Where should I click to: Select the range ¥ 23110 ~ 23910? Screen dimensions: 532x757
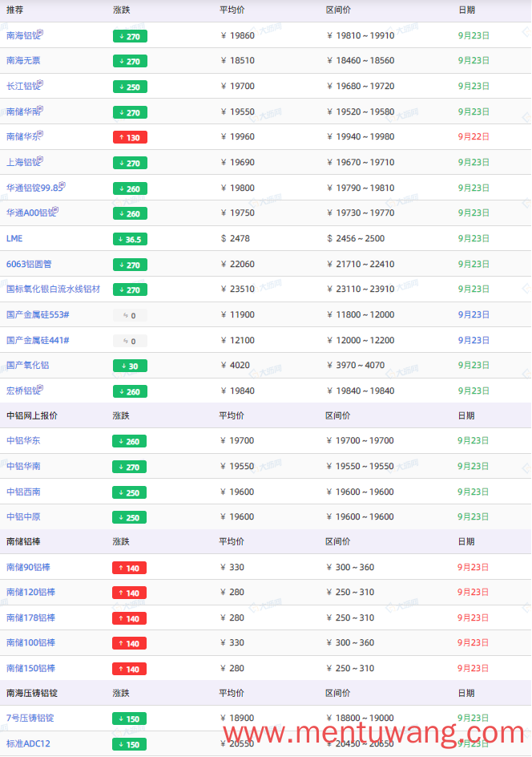coord(361,289)
